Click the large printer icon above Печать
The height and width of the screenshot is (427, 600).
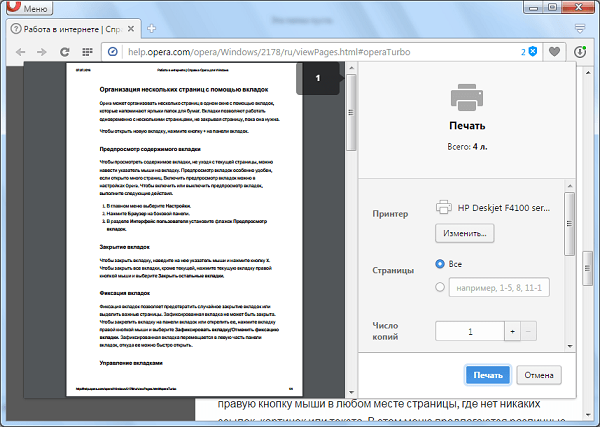tap(467, 98)
